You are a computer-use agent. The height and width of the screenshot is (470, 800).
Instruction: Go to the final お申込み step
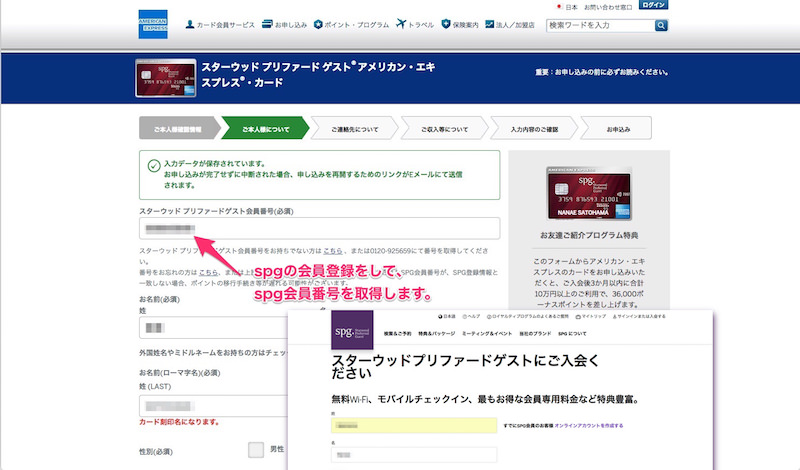pos(617,128)
